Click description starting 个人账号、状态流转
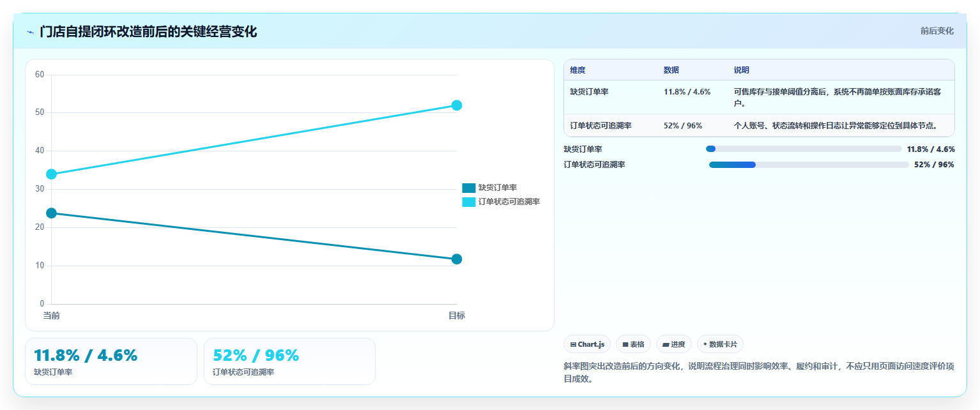The image size is (980, 410). tap(836, 126)
